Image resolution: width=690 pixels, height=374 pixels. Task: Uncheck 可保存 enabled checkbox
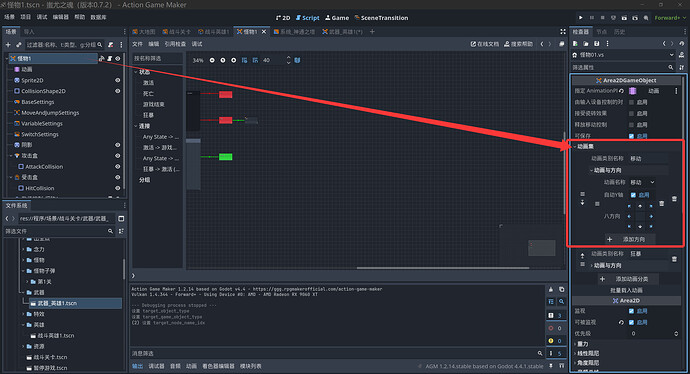coord(631,136)
